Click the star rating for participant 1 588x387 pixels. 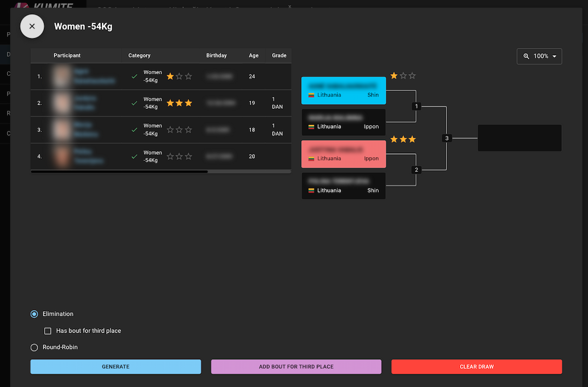[x=179, y=76]
